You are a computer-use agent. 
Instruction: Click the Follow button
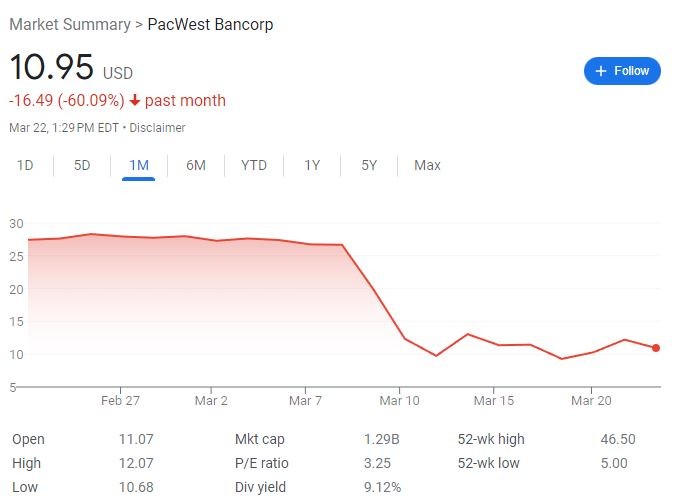click(x=622, y=71)
